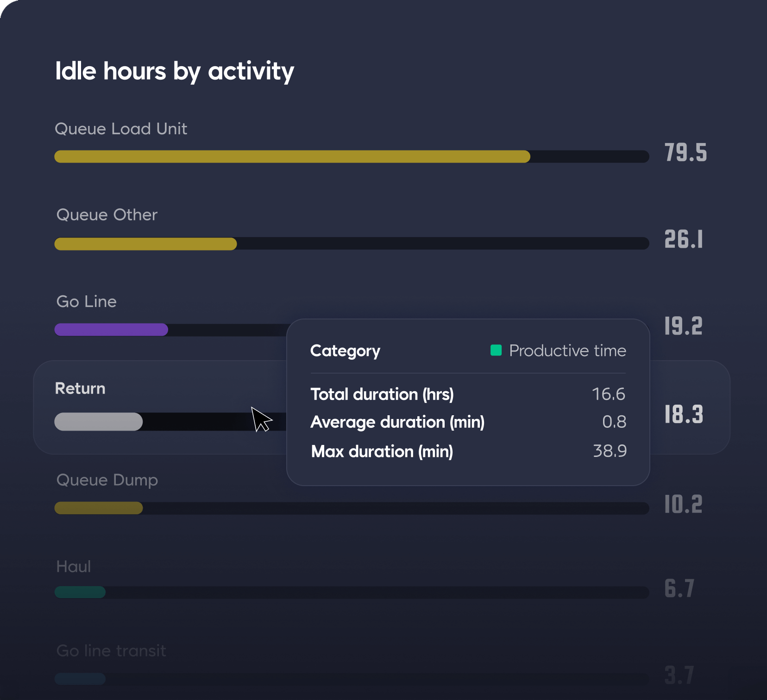
Task: Click the green Haul bar
Action: point(80,592)
